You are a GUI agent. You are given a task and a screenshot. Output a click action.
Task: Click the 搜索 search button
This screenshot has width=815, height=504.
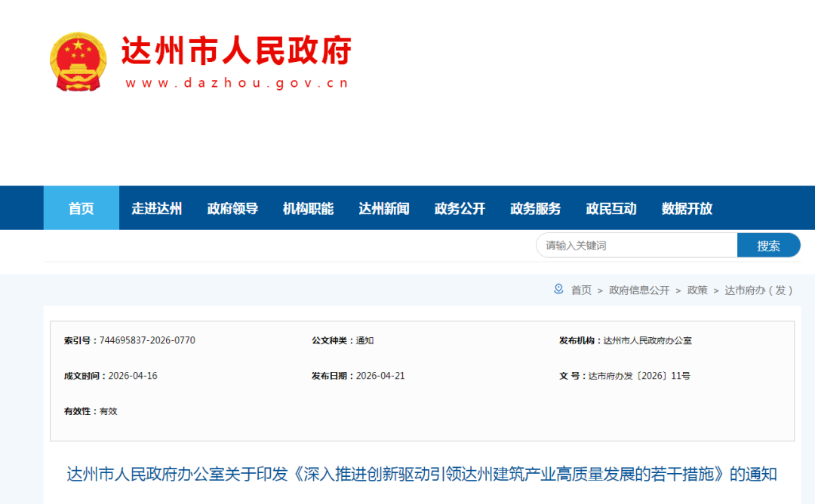click(x=769, y=244)
